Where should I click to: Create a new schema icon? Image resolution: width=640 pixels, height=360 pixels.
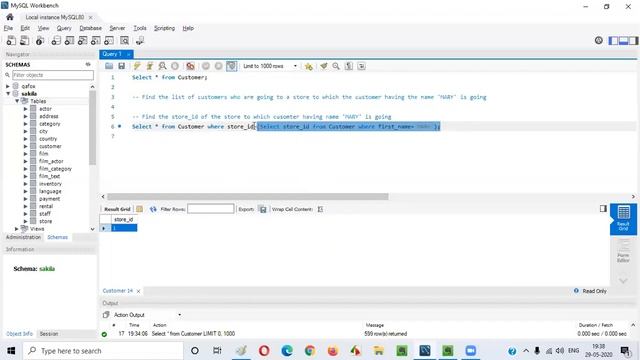pyautogui.click(x=56, y=41)
